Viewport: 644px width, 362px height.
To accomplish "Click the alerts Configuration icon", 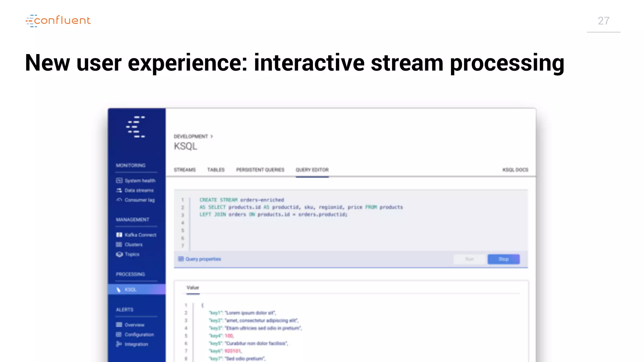I will click(x=119, y=334).
